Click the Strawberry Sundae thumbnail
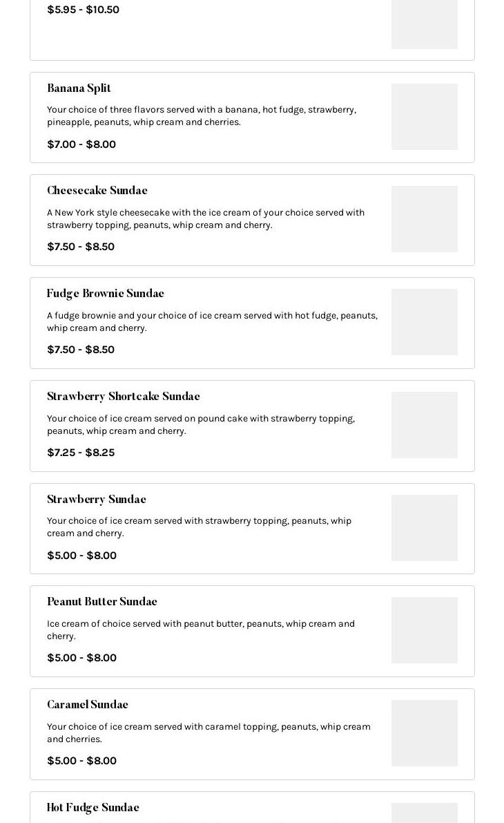Viewport: 504px width, 823px height. coord(425,527)
